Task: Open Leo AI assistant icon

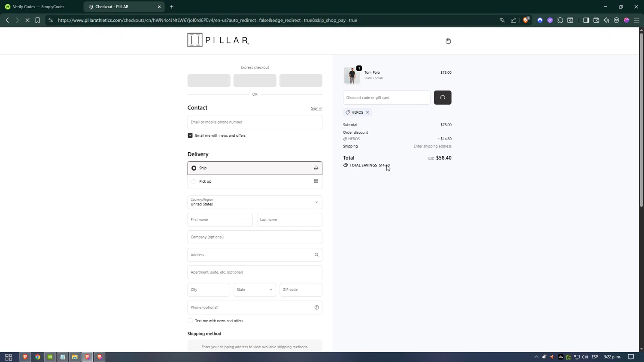Action: (x=606, y=20)
